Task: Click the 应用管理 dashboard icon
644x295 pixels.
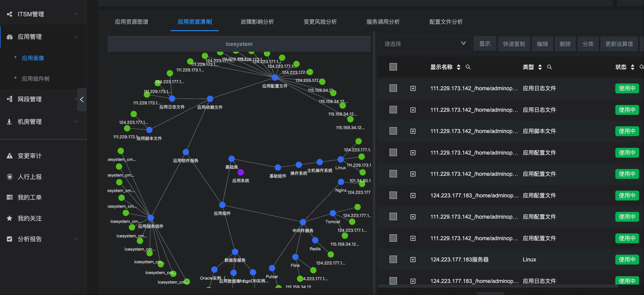Action: (x=10, y=37)
